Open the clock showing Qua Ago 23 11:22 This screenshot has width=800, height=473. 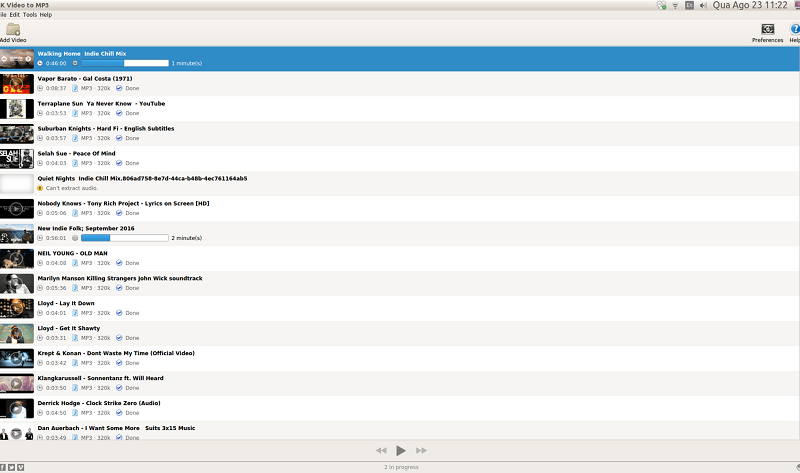click(750, 5)
